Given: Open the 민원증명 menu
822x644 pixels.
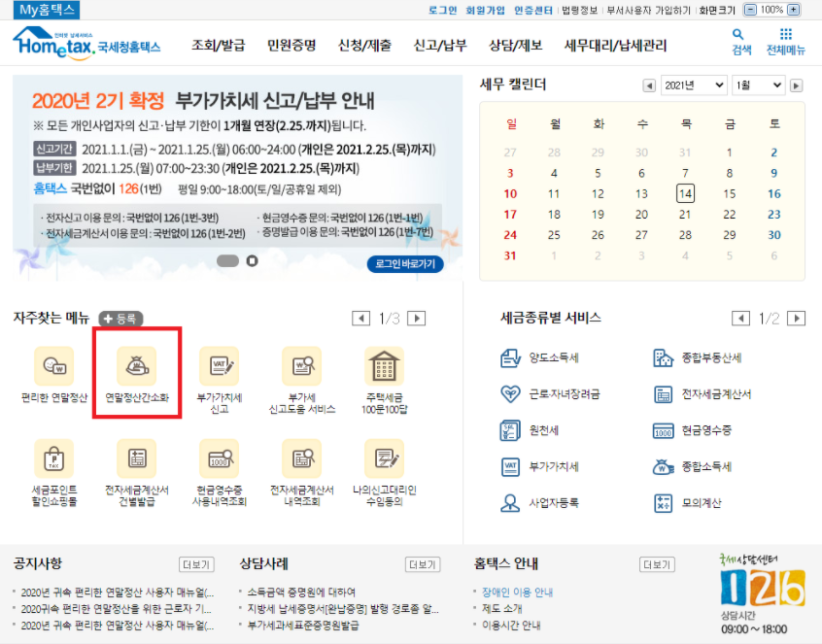Looking at the screenshot, I should point(291,46).
